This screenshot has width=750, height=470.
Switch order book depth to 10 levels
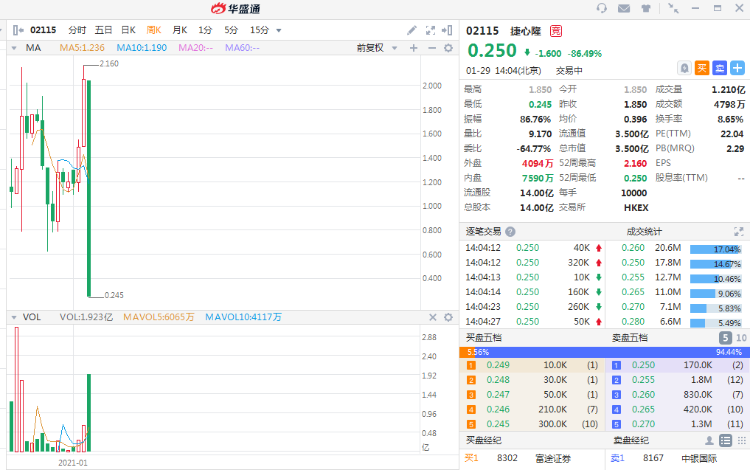coord(740,338)
